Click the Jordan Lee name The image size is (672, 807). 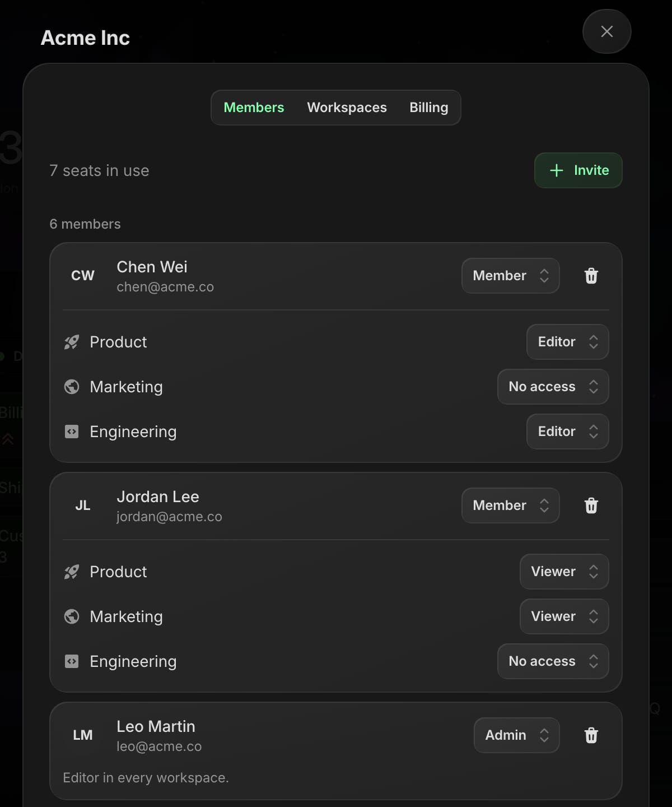pos(158,497)
